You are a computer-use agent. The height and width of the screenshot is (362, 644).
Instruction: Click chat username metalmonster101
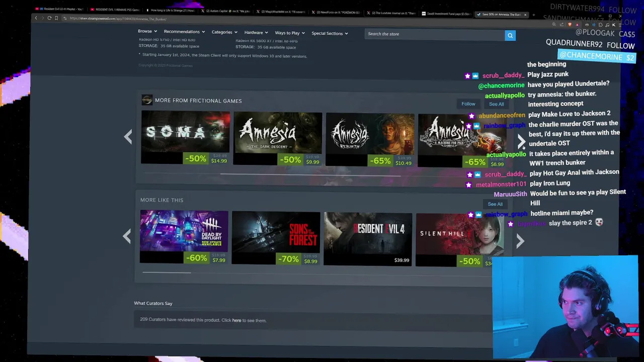click(x=501, y=185)
